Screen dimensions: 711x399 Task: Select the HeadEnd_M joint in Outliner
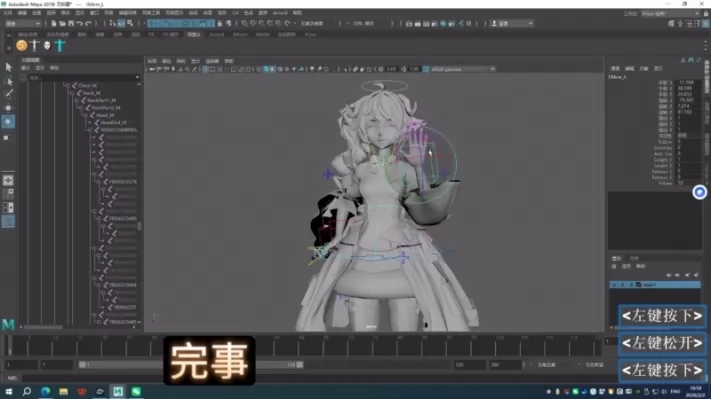[113, 122]
